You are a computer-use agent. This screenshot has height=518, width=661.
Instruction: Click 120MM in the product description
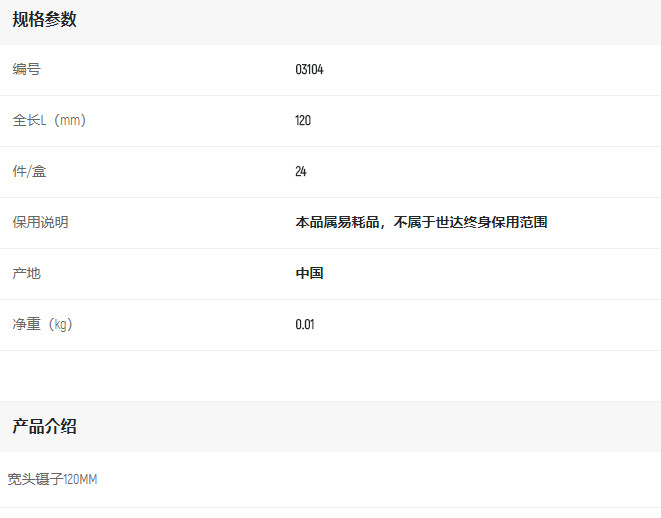pos(80,480)
